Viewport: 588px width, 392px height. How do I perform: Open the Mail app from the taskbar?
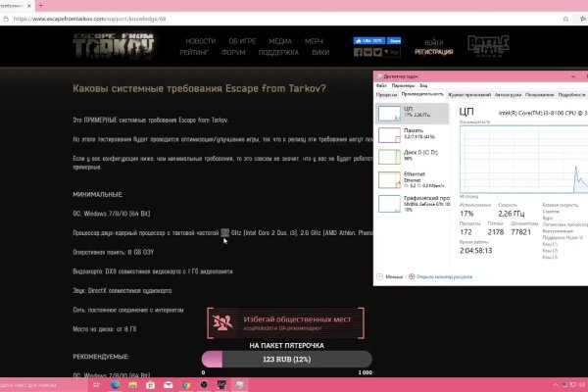click(x=168, y=385)
